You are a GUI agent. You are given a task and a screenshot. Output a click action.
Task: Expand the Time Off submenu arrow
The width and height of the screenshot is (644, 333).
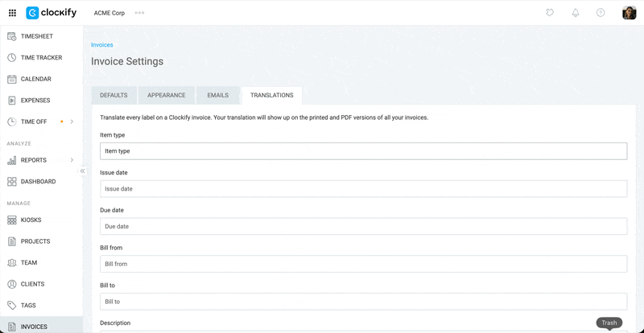click(72, 121)
